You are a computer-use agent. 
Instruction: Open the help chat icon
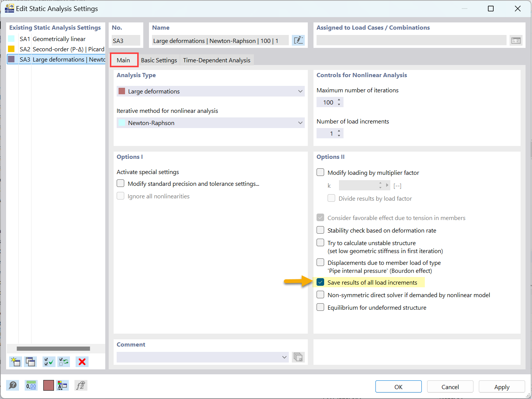[13, 385]
